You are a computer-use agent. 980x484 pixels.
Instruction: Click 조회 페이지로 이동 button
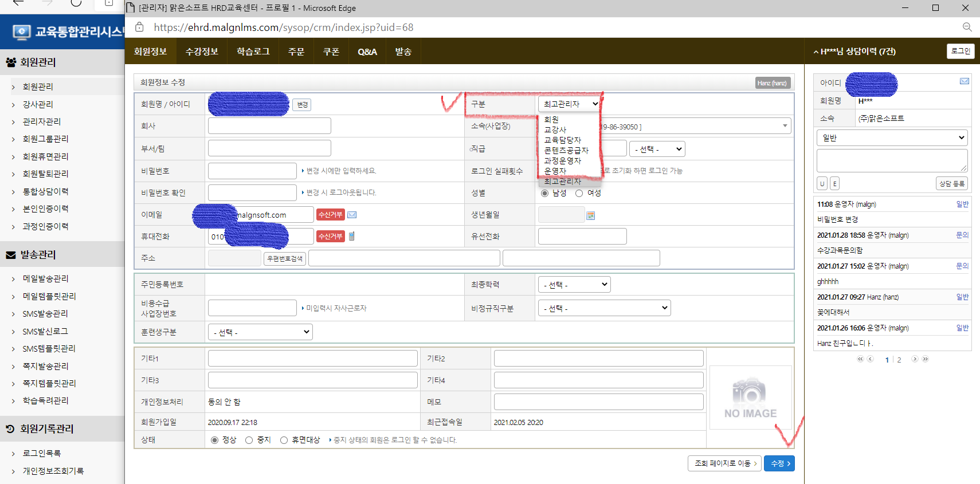(725, 463)
